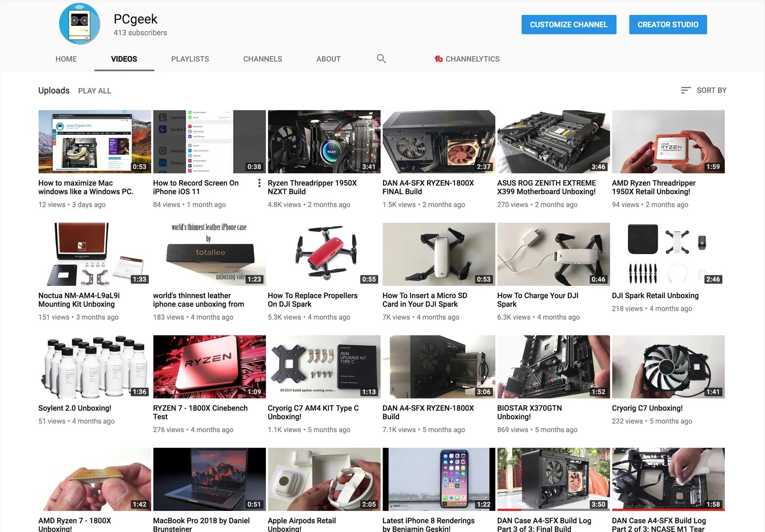Viewport: 765px width, 532px height.
Task: Open 'AMD Ryzen 7 - 1800X Unboxing!' title
Action: click(75, 525)
